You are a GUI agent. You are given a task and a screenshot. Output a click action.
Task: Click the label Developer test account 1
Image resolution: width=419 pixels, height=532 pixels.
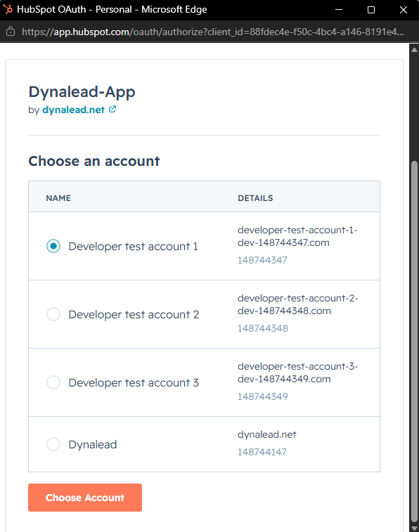point(133,246)
